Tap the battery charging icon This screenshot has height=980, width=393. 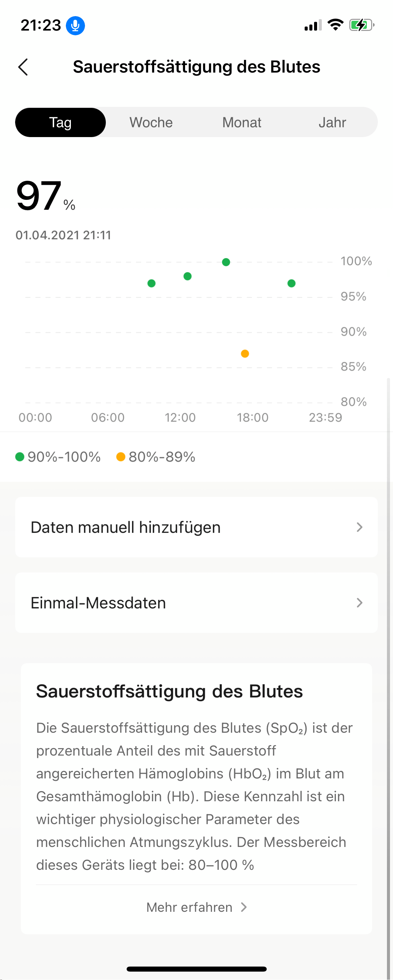point(361,25)
